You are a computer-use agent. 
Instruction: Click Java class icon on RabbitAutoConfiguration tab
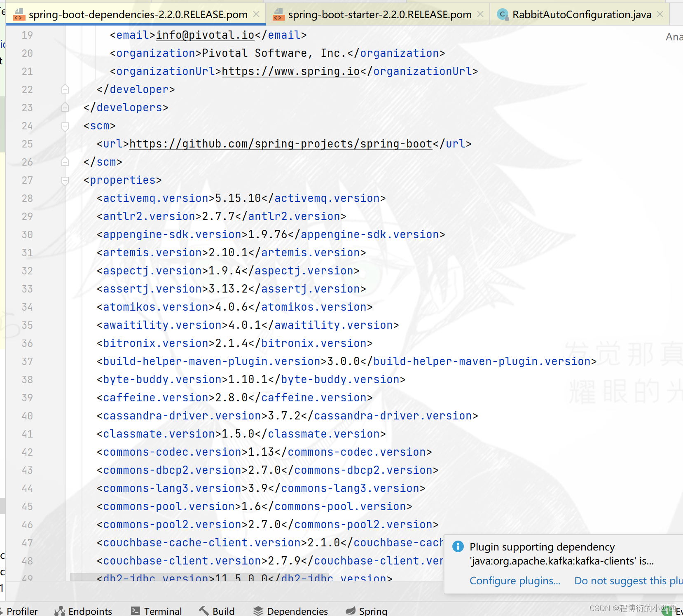[x=502, y=15]
